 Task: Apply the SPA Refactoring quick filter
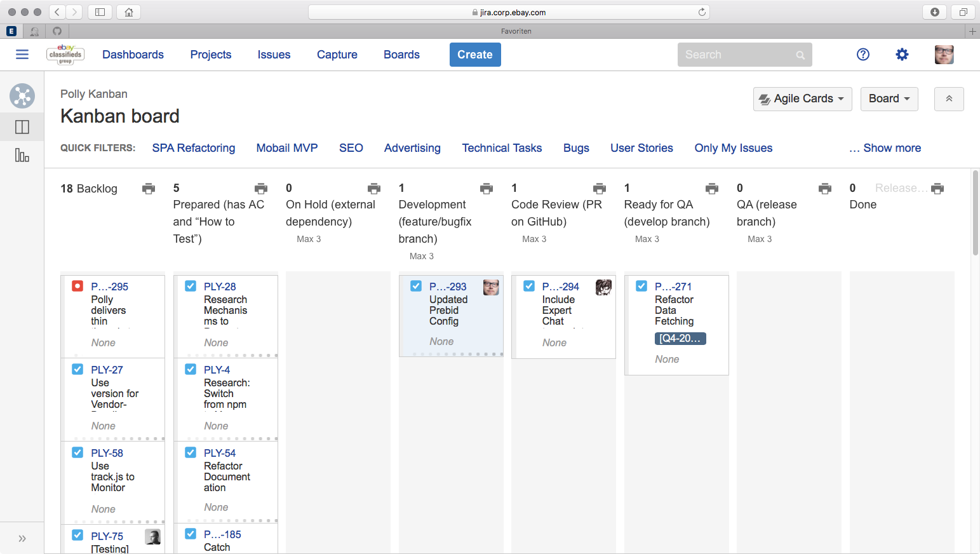click(x=194, y=148)
